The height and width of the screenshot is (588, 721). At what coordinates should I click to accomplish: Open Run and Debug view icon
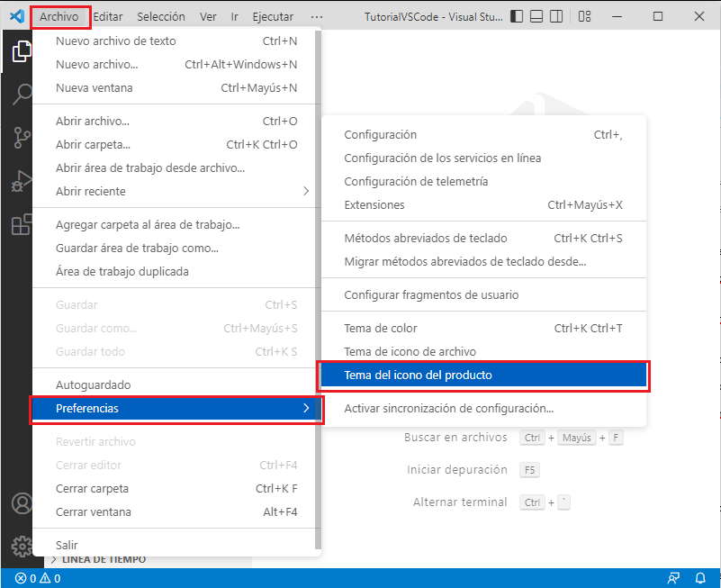coord(21,181)
